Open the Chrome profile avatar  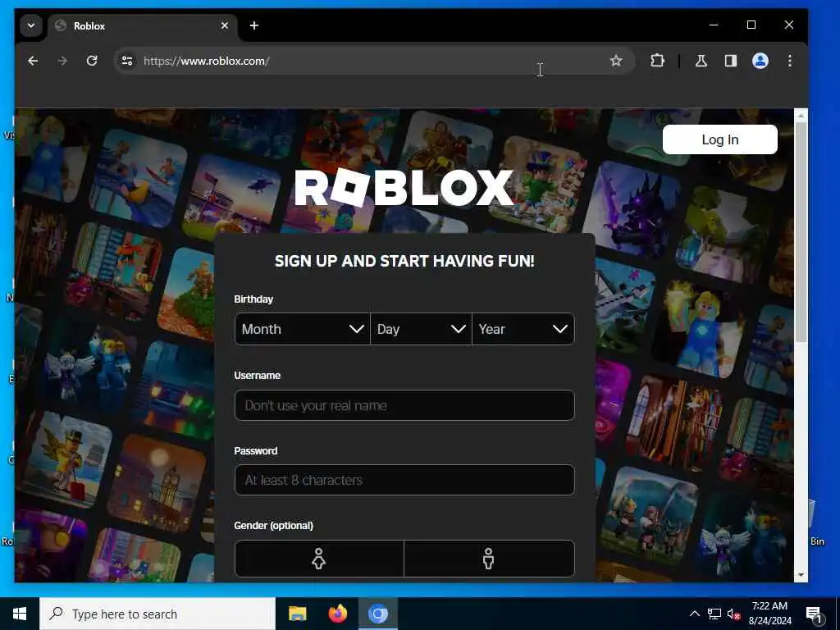tap(760, 61)
